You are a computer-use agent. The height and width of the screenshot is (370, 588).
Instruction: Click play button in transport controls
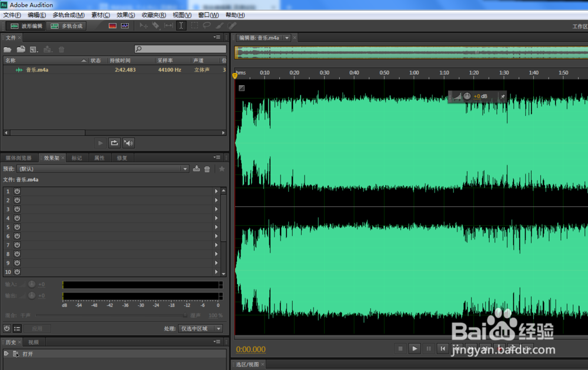415,349
